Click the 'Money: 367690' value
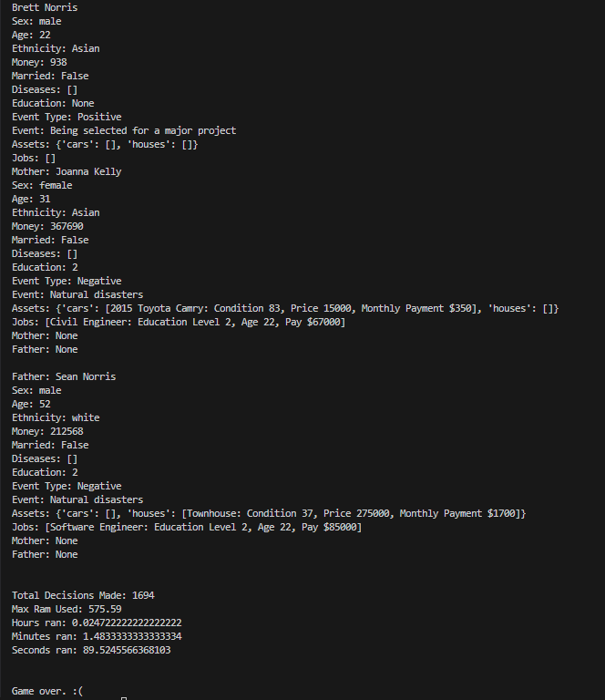605x700 pixels. (x=47, y=226)
